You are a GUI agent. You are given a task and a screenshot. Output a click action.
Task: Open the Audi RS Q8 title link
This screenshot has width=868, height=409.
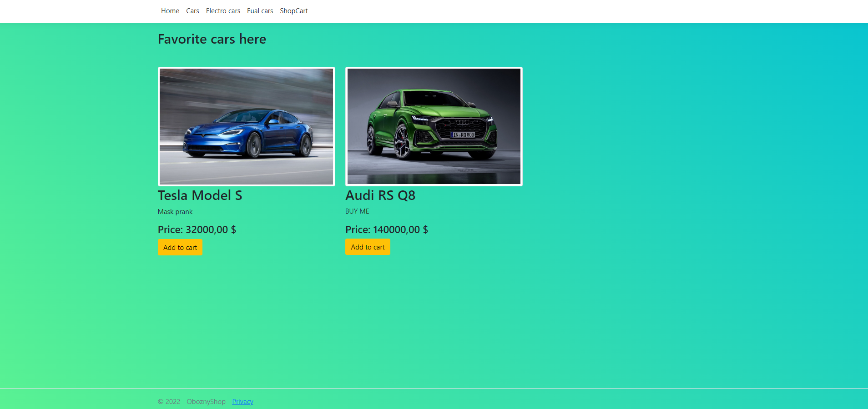[x=380, y=195]
